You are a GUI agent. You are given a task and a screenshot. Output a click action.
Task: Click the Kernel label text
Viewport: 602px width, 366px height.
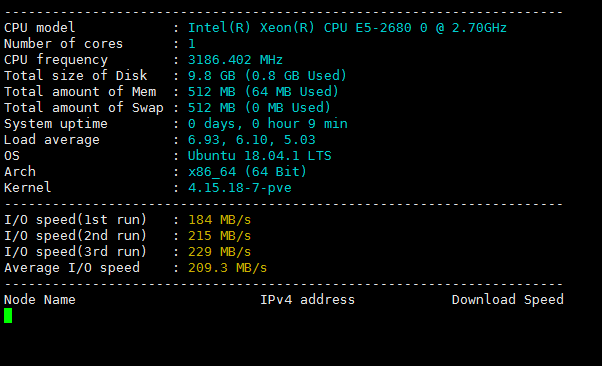coord(27,188)
